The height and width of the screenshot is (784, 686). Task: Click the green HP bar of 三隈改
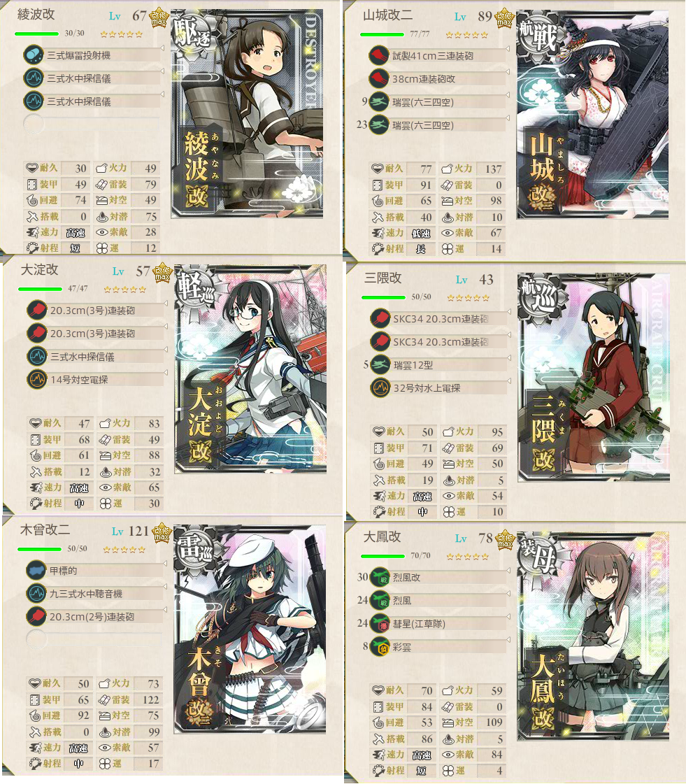tap(383, 297)
